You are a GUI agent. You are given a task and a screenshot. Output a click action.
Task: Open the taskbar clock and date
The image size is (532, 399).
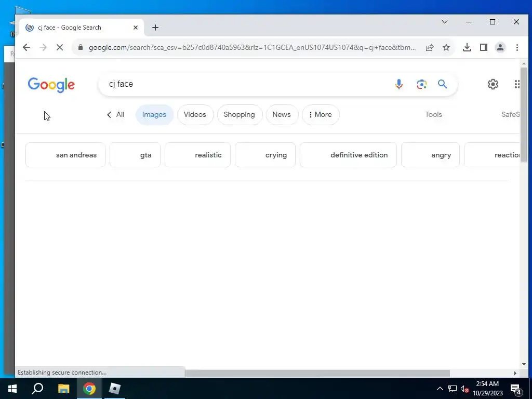tap(487, 389)
